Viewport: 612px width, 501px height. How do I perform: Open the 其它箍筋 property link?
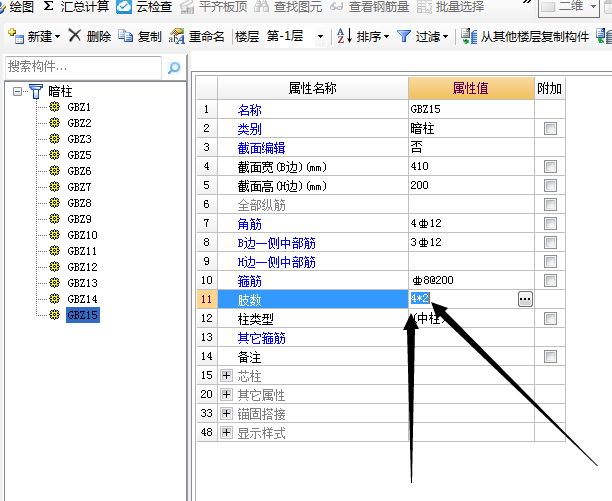[x=262, y=338]
